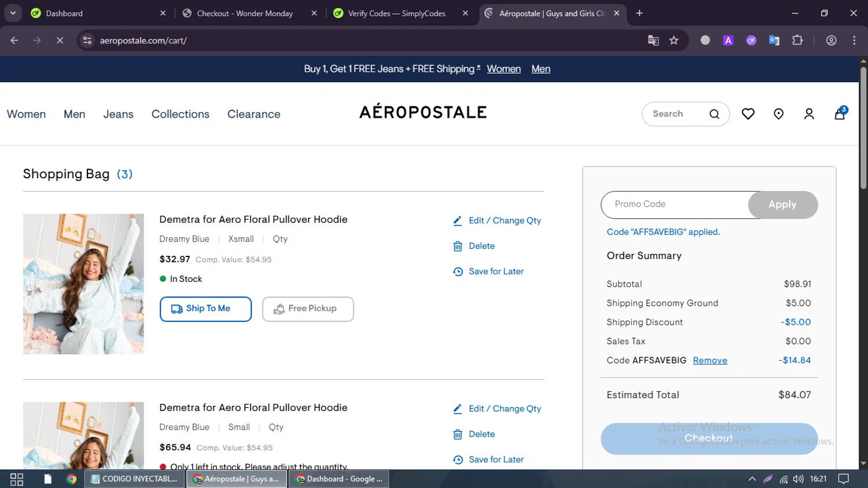This screenshot has height=488, width=868.
Task: Open the Men navigation menu
Action: [x=75, y=114]
